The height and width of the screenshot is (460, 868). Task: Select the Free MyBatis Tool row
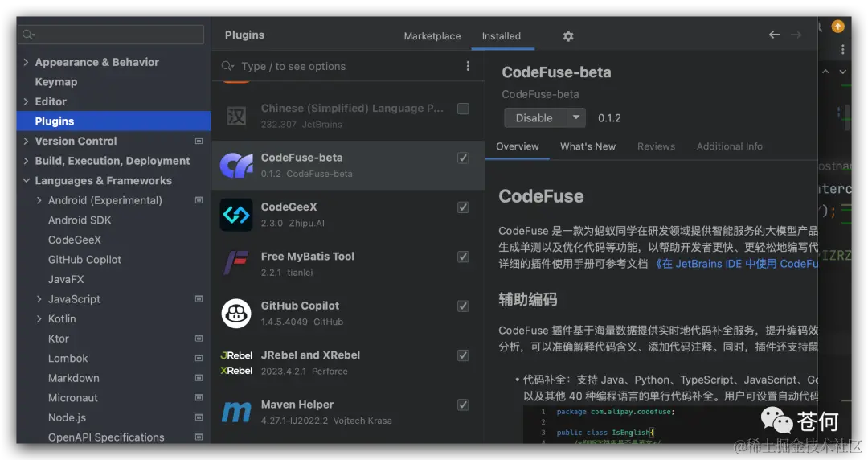(x=348, y=264)
